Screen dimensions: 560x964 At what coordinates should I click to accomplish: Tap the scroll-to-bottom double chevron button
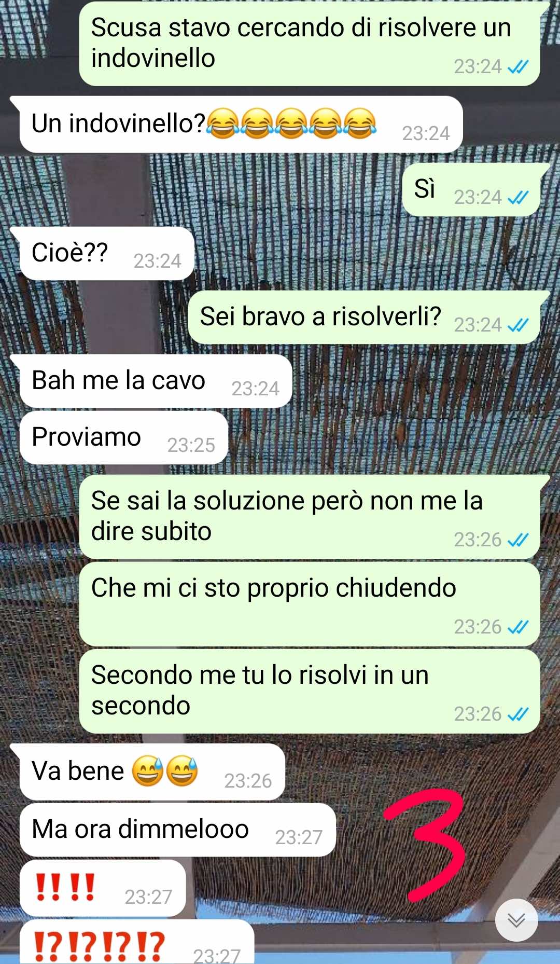pyautogui.click(x=516, y=920)
